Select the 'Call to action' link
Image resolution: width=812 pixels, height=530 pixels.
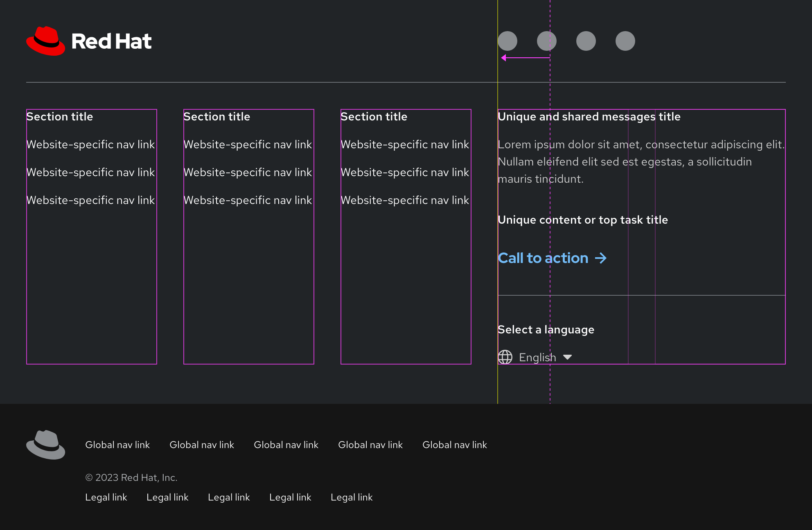(x=543, y=258)
